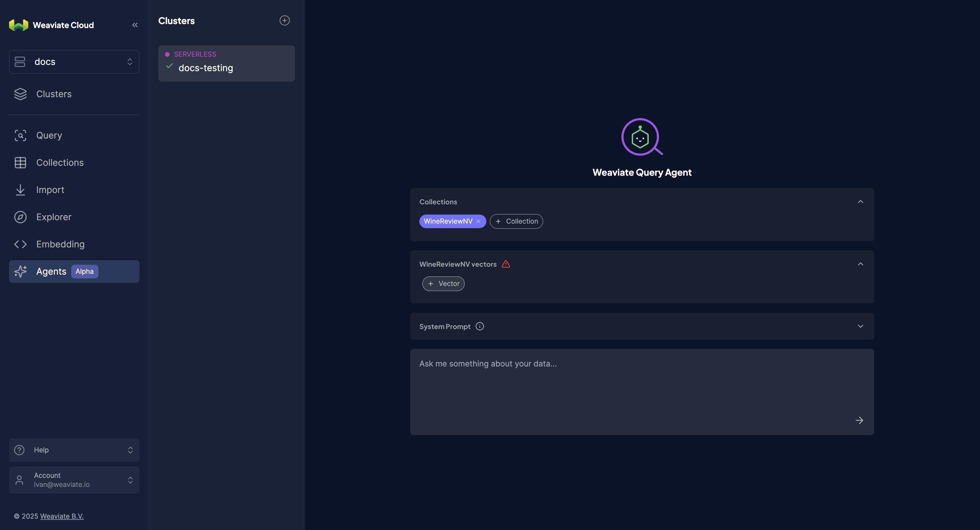Expand the Help menu
The width and height of the screenshot is (980, 530).
74,450
